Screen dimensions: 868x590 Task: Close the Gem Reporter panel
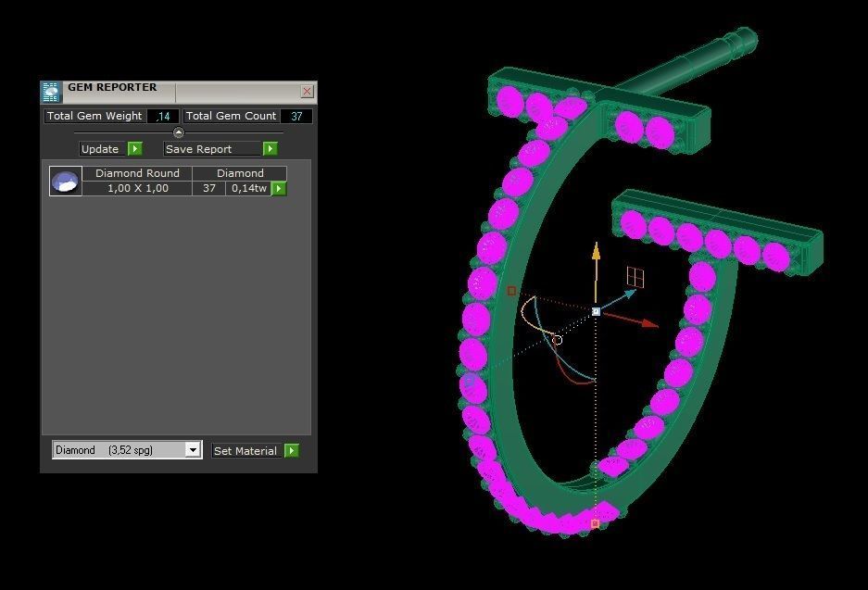tap(308, 92)
